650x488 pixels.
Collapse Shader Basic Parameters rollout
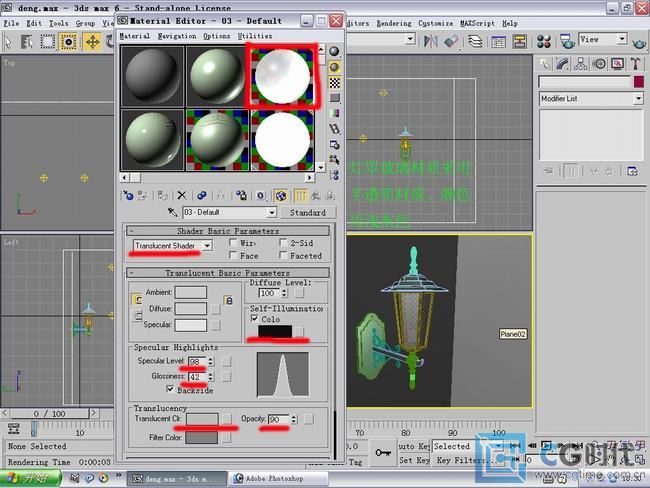coord(228,231)
